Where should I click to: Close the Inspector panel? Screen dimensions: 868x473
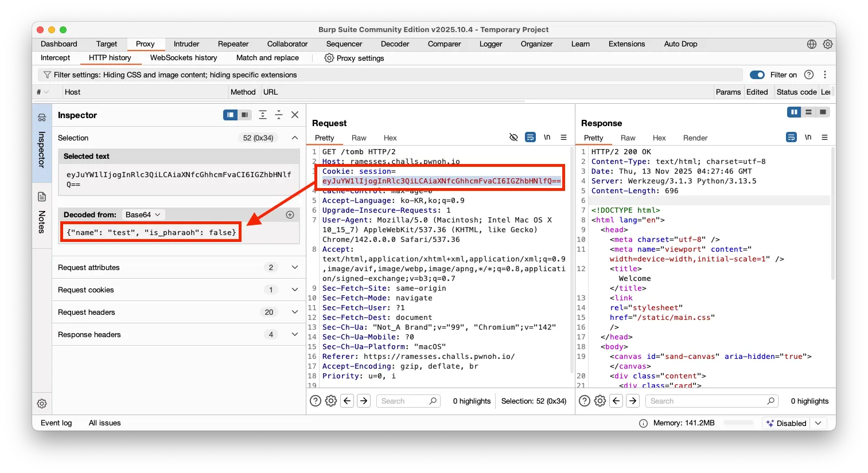[295, 115]
